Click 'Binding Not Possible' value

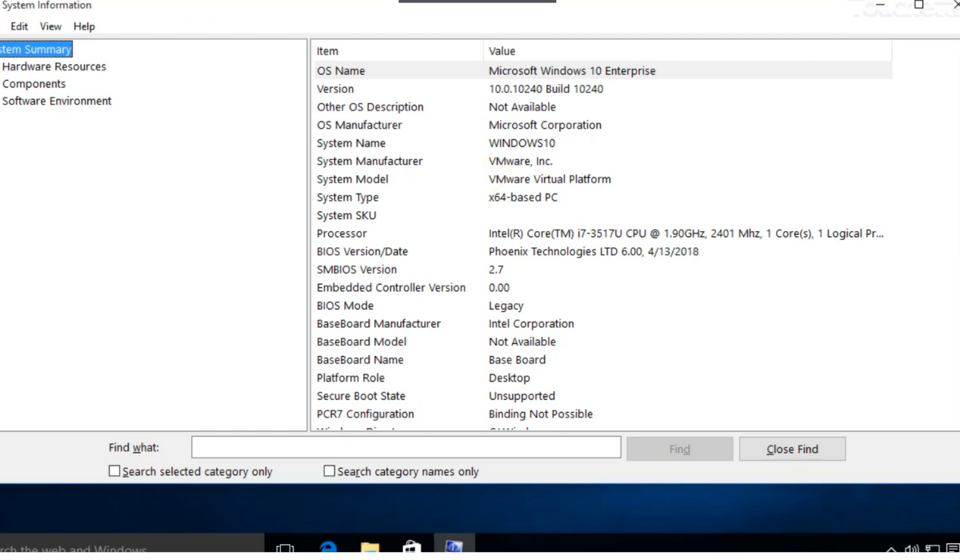[x=541, y=414]
